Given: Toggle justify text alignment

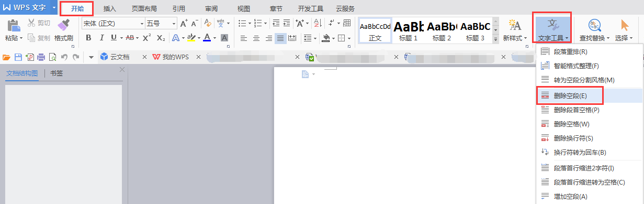Looking at the screenshot, I should pyautogui.click(x=280, y=38).
